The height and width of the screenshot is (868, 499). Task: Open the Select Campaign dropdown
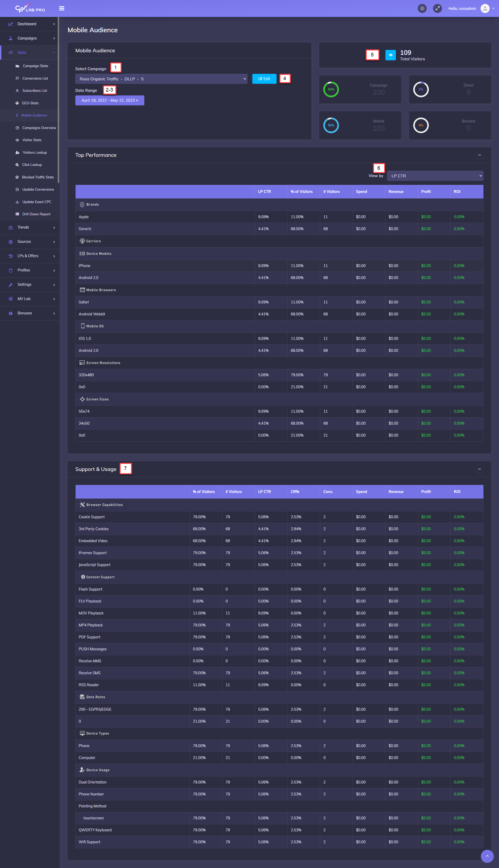(x=161, y=79)
